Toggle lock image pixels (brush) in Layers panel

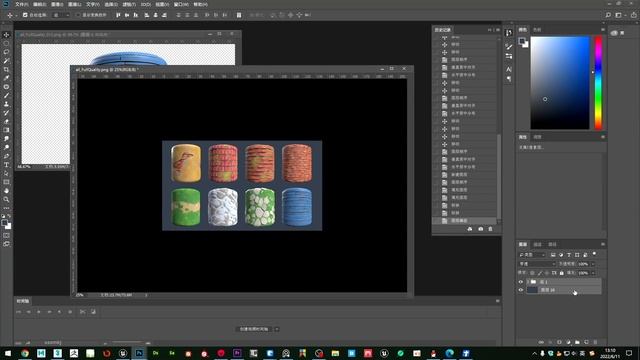tap(540, 273)
